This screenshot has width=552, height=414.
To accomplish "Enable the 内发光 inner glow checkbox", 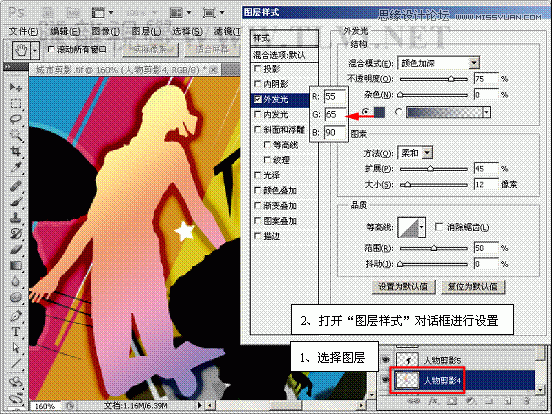I will (257, 114).
